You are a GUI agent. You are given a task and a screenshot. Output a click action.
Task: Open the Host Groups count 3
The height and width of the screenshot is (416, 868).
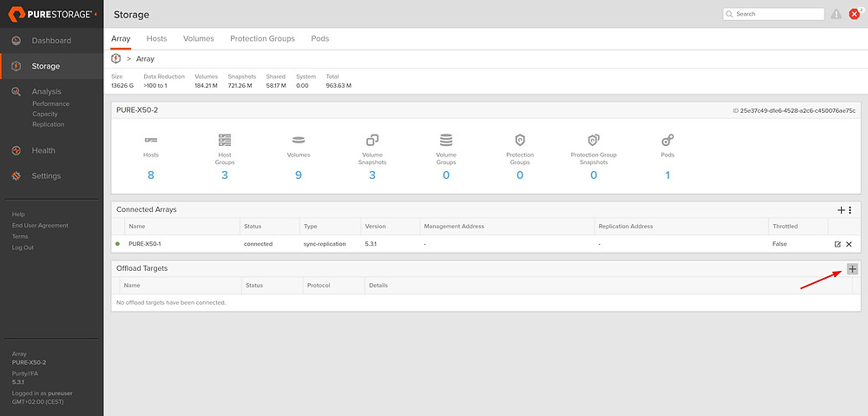pyautogui.click(x=225, y=175)
